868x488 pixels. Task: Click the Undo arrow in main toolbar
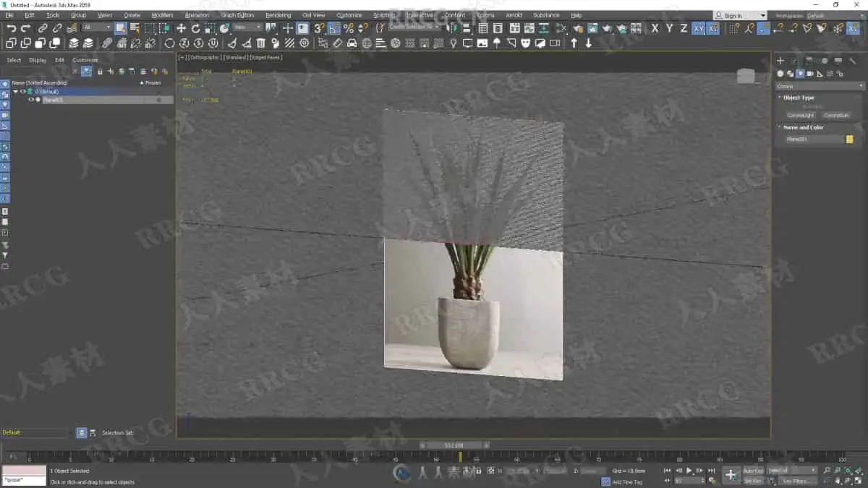click(x=12, y=28)
